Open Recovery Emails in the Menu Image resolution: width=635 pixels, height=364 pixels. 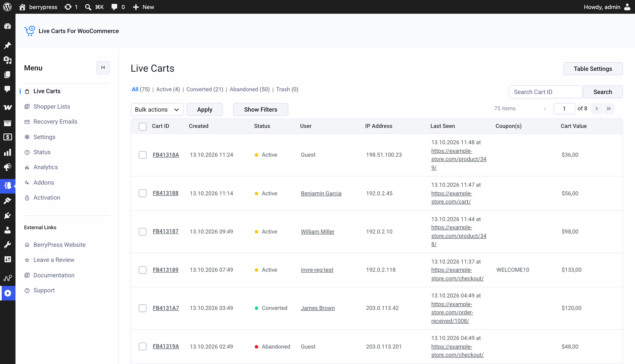pyautogui.click(x=55, y=122)
